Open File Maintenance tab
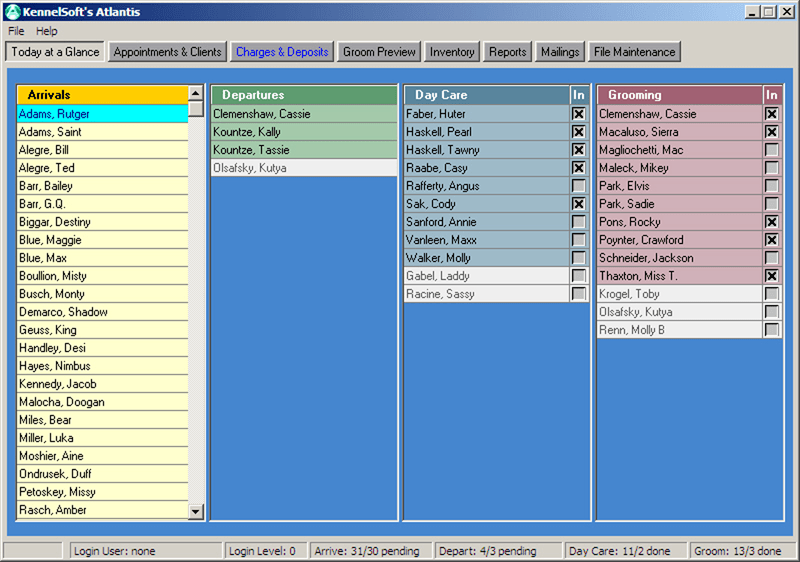 pyautogui.click(x=635, y=52)
